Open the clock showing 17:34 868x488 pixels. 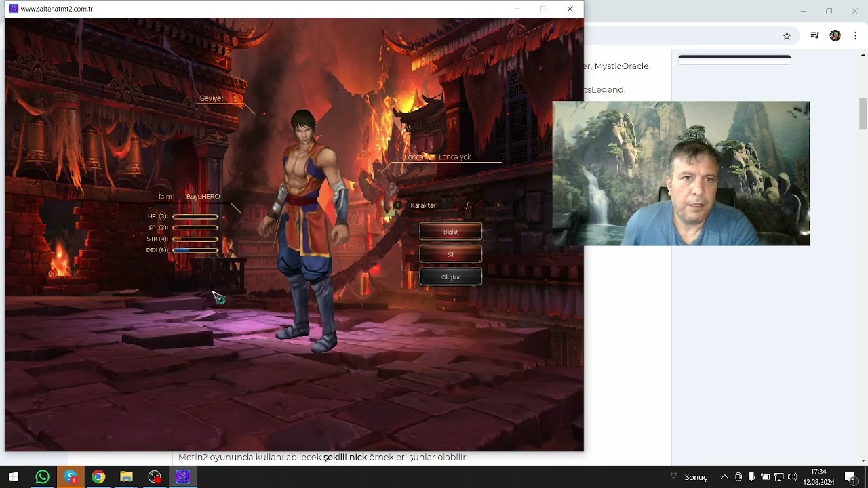point(818,476)
